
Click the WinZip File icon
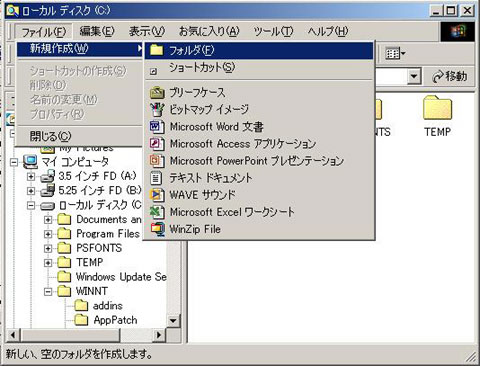point(158,229)
